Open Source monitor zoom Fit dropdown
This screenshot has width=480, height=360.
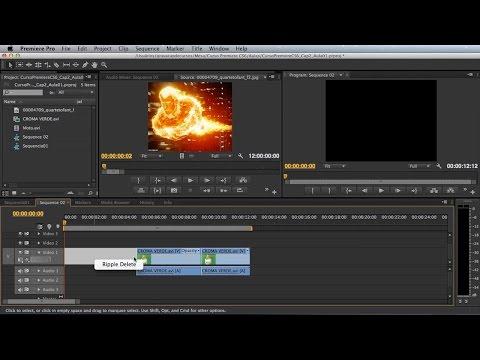pos(152,156)
